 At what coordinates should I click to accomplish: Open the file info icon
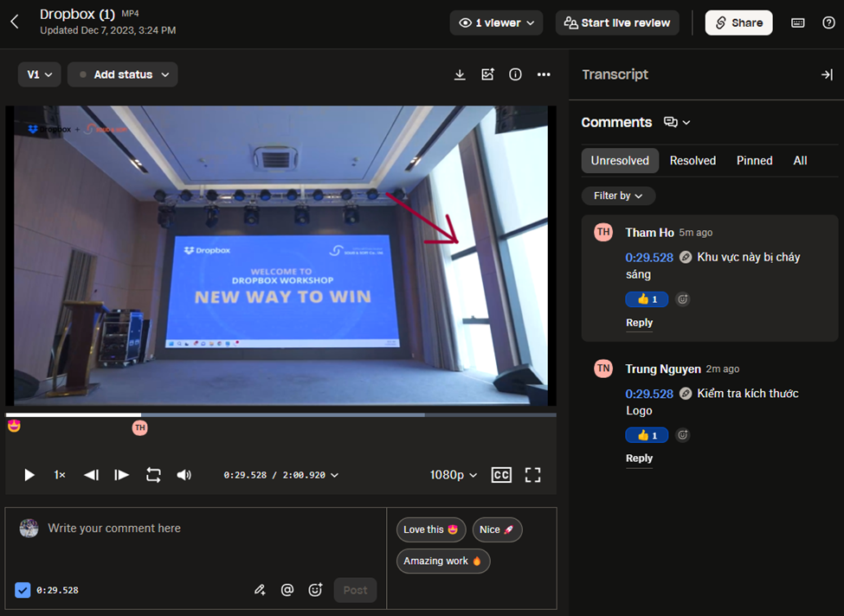pos(515,74)
